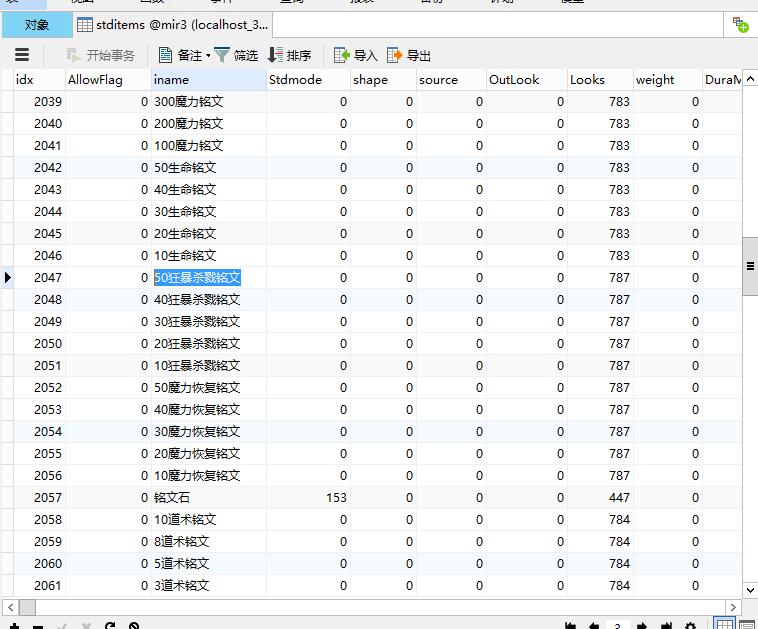The height and width of the screenshot is (629, 758).
Task: Select the idx 2039 row cell
Action: [x=40, y=102]
